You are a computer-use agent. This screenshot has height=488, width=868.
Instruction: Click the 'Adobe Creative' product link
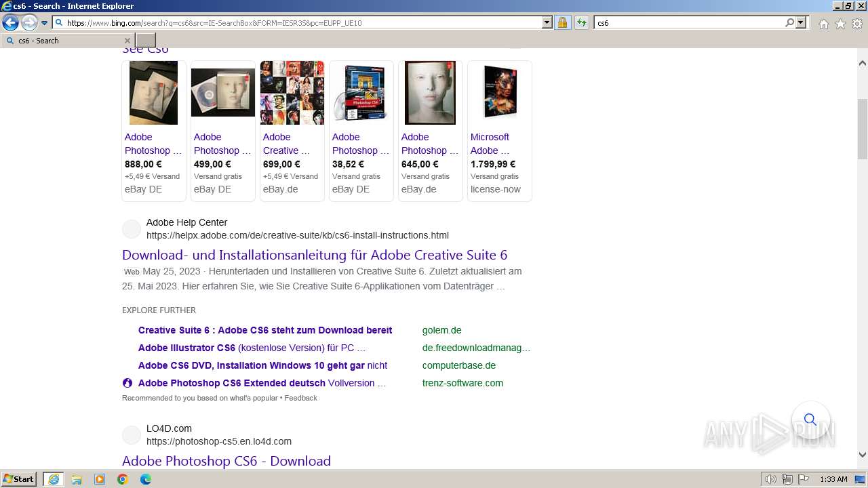coord(286,144)
